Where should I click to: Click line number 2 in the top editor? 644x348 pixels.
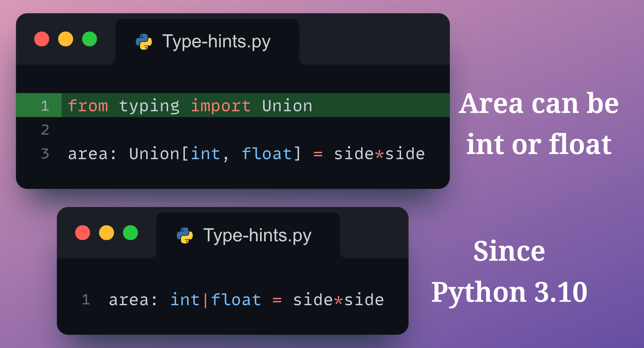tap(45, 130)
